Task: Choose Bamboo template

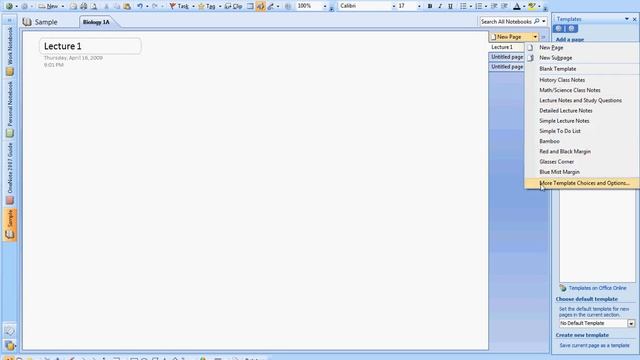Action: (x=582, y=141)
